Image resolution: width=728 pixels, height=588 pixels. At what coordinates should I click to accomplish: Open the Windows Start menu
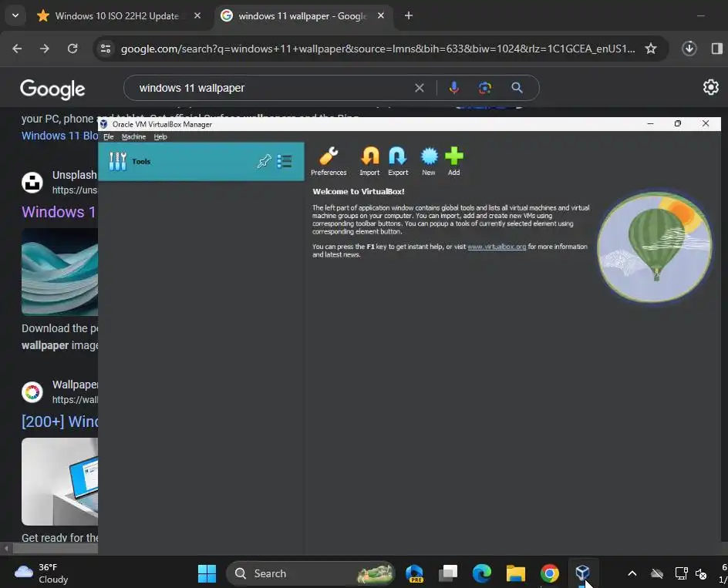[207, 573]
